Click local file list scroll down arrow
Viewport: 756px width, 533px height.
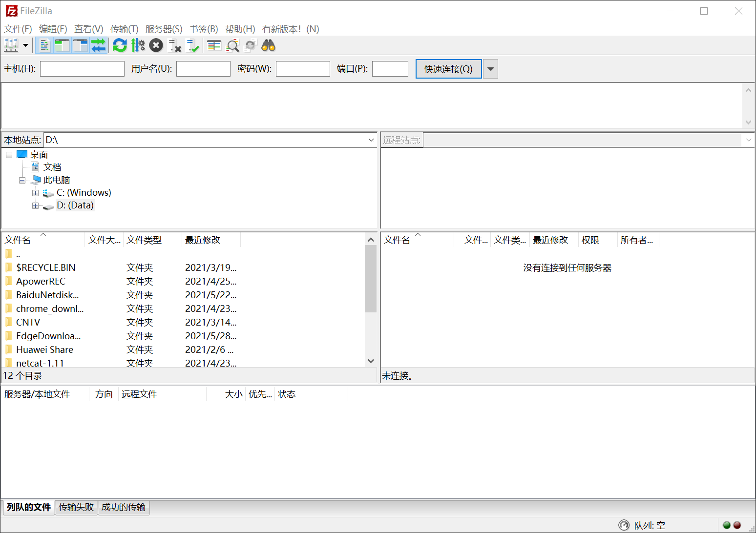371,361
